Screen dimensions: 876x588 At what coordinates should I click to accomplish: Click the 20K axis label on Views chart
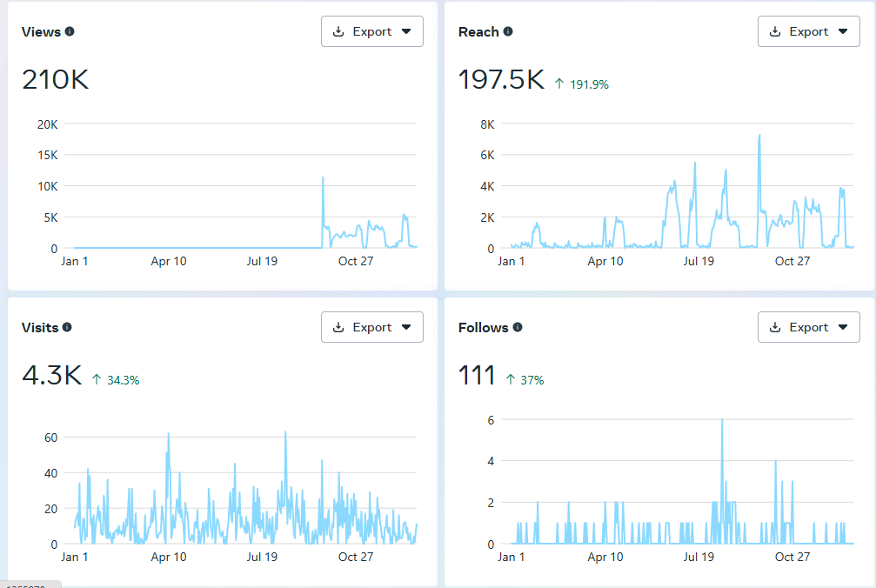pos(48,124)
